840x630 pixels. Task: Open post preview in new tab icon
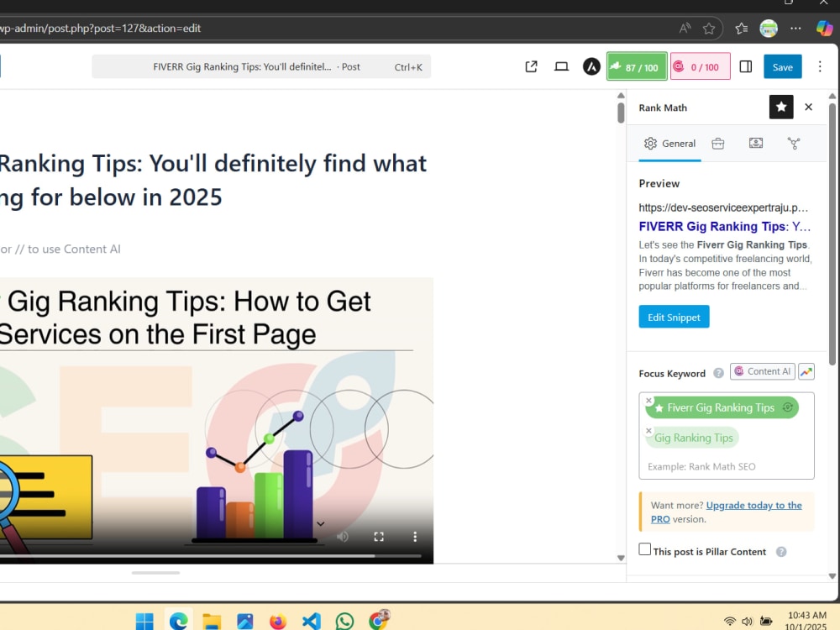tap(531, 66)
